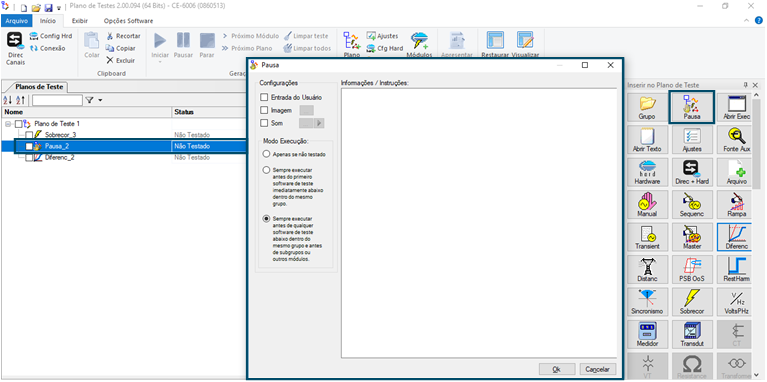Click Excluir in Clipboard group
Viewport: 767px width, 382px height.
120,61
